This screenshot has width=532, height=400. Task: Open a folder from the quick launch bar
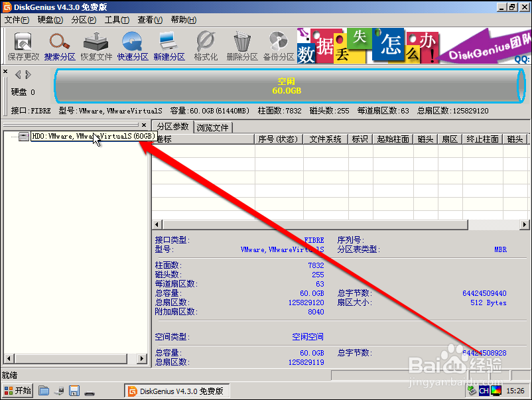pos(43,390)
